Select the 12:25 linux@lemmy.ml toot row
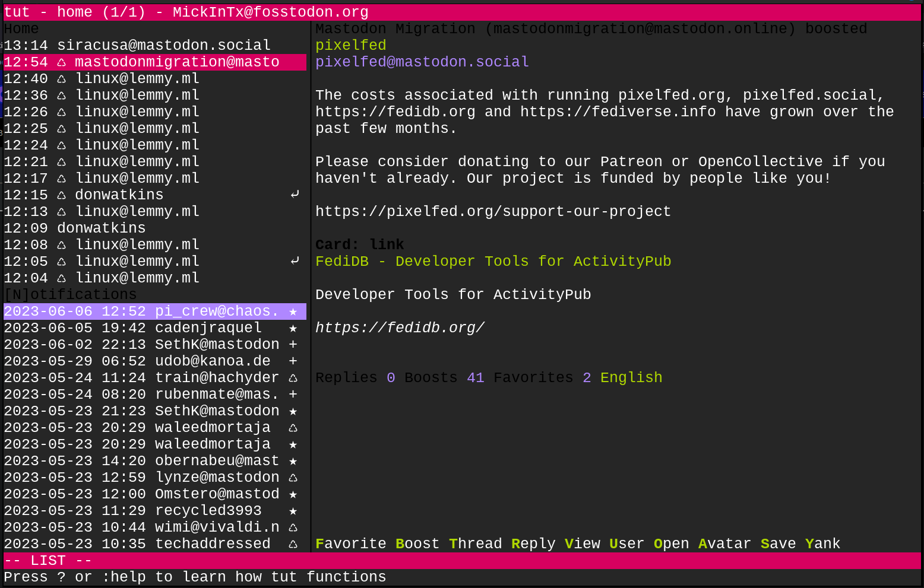Image resolution: width=924 pixels, height=588 pixels. coord(155,129)
